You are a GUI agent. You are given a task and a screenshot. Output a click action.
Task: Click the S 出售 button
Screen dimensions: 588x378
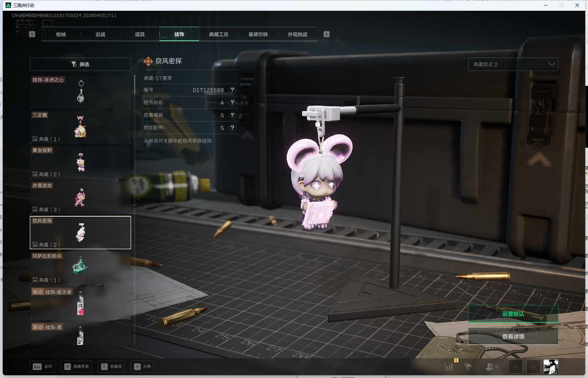coord(142,367)
